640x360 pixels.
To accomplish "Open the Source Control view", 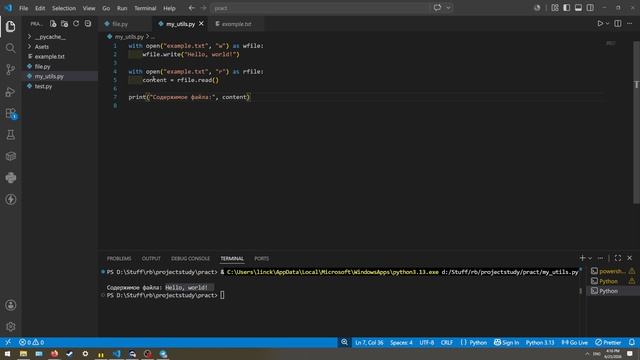I will pos(11,70).
